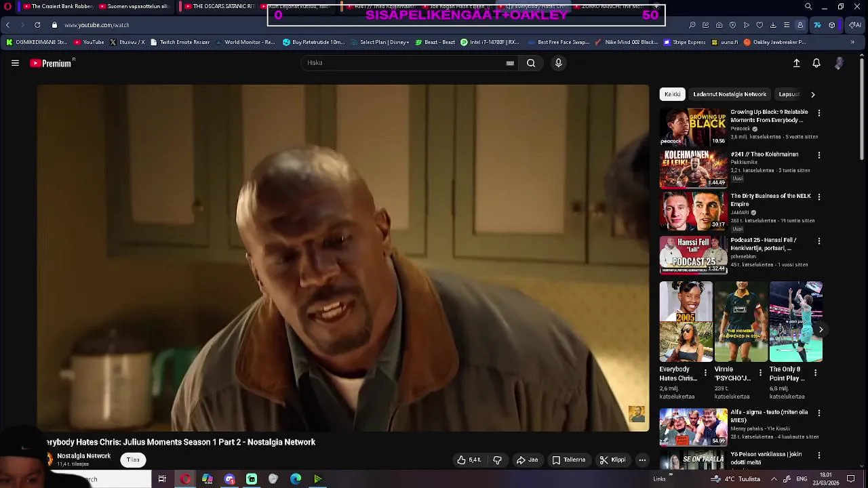Image resolution: width=868 pixels, height=488 pixels.
Task: Go back with the browser back arrow
Action: click(x=7, y=25)
